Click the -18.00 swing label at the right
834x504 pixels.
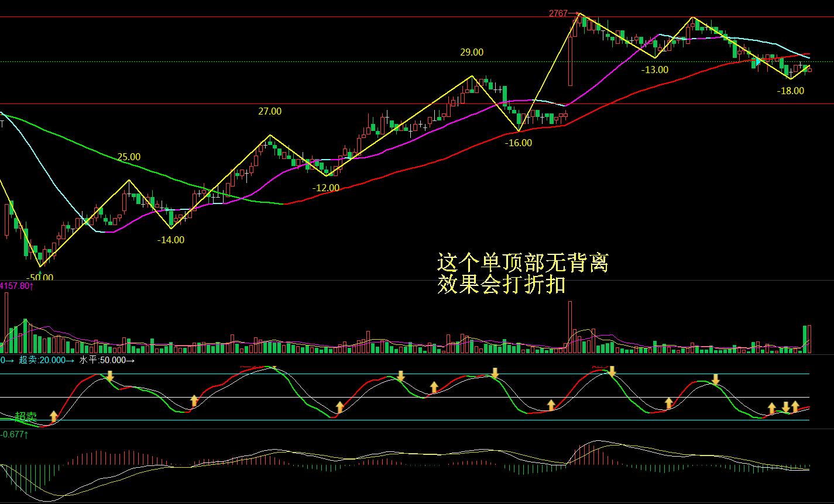click(790, 91)
